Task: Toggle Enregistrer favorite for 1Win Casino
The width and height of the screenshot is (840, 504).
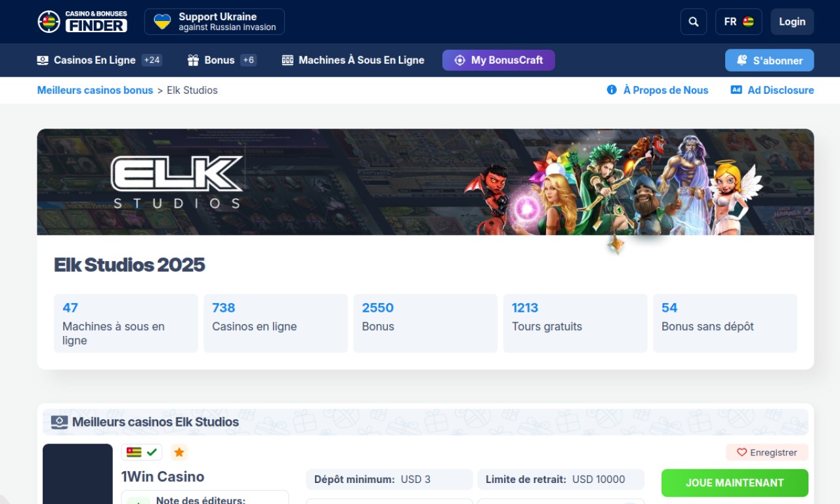Action: pos(767,452)
